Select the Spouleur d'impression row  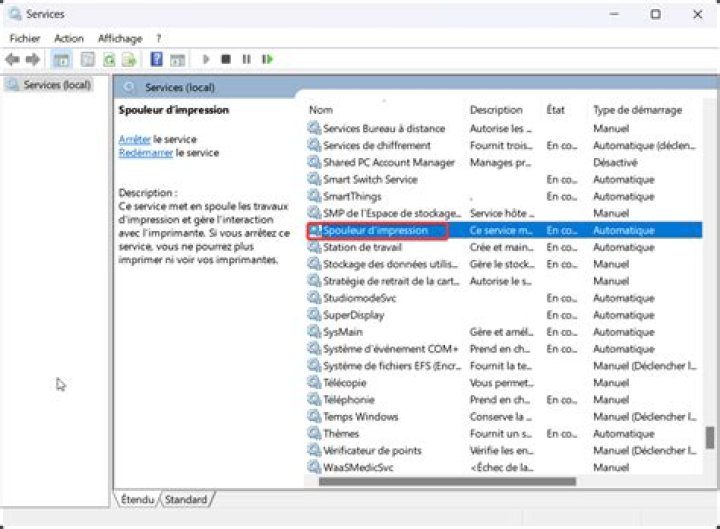(x=504, y=230)
